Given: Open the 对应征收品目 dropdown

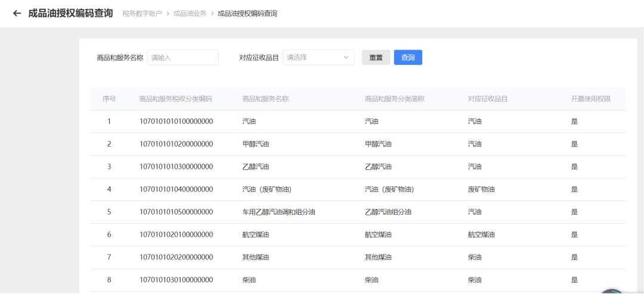Looking at the screenshot, I should (318, 57).
